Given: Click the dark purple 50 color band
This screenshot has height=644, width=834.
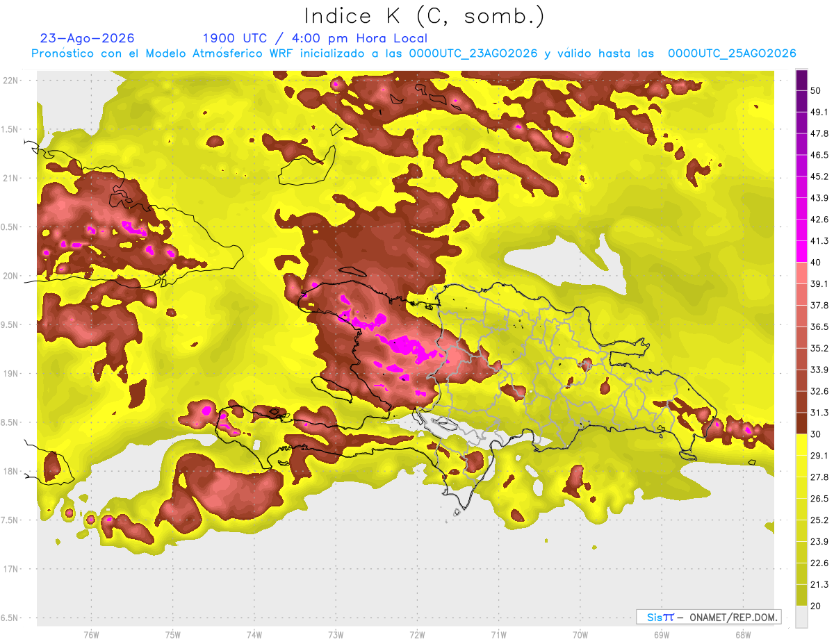Looking at the screenshot, I should click(801, 81).
